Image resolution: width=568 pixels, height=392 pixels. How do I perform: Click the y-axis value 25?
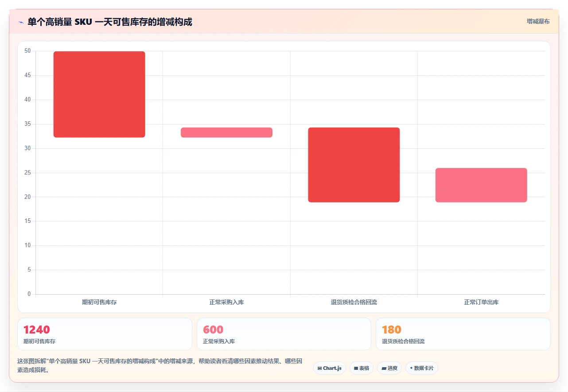(27, 172)
